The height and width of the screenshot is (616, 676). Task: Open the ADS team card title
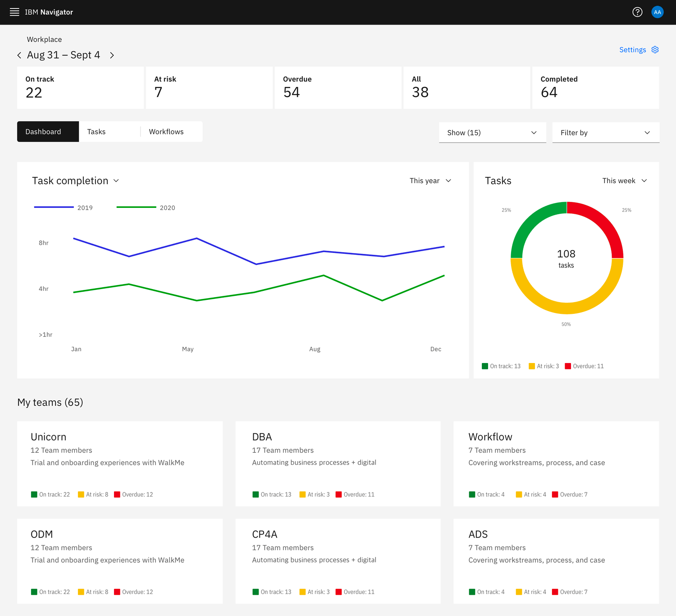(x=478, y=534)
